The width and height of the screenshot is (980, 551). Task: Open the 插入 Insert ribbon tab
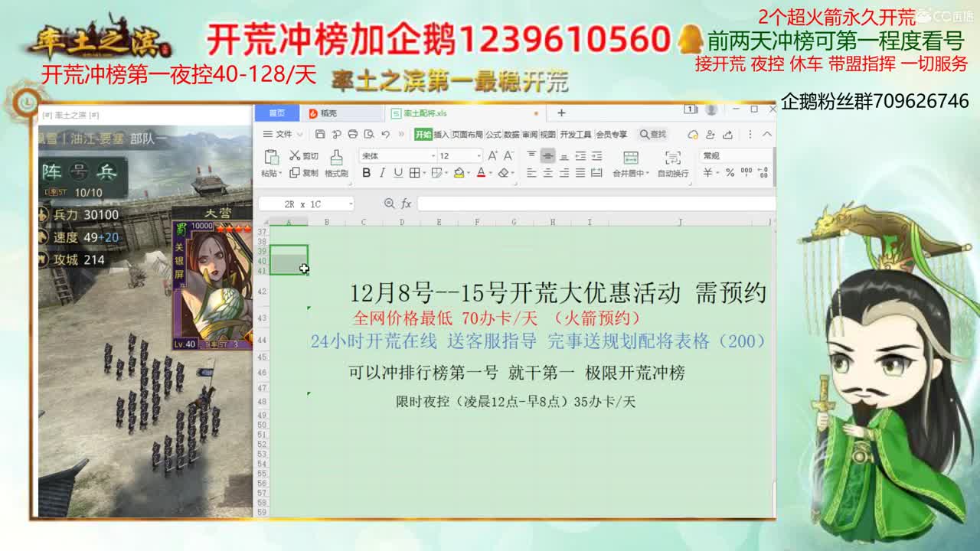pyautogui.click(x=441, y=135)
